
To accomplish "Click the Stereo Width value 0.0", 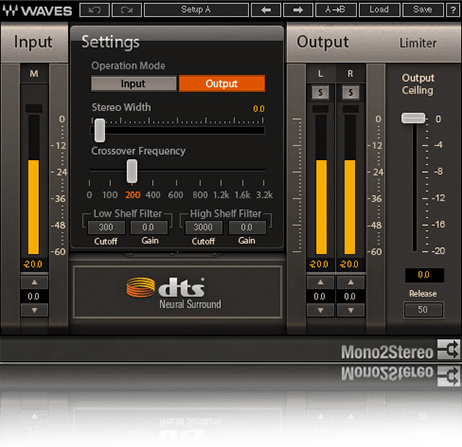I will [x=259, y=109].
